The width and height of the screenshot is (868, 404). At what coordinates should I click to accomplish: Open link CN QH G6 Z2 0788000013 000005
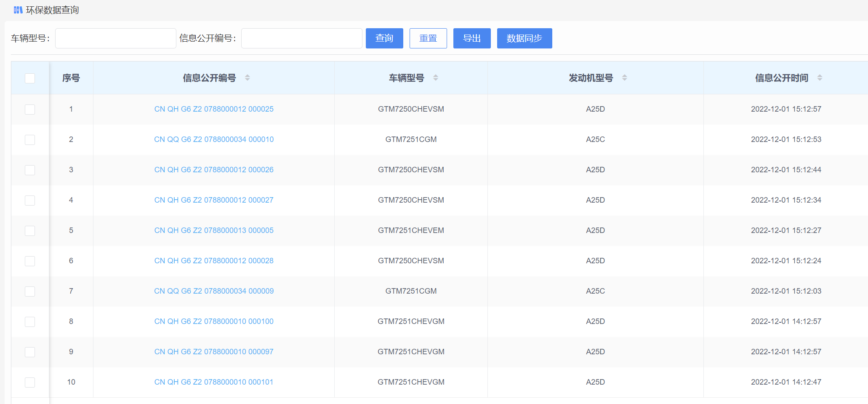coord(214,230)
